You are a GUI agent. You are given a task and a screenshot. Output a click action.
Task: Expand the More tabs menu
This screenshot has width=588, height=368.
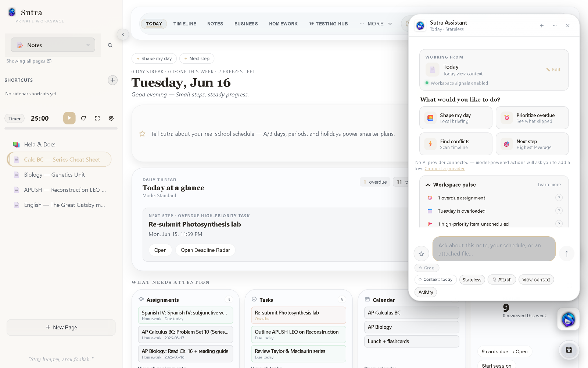click(x=376, y=24)
